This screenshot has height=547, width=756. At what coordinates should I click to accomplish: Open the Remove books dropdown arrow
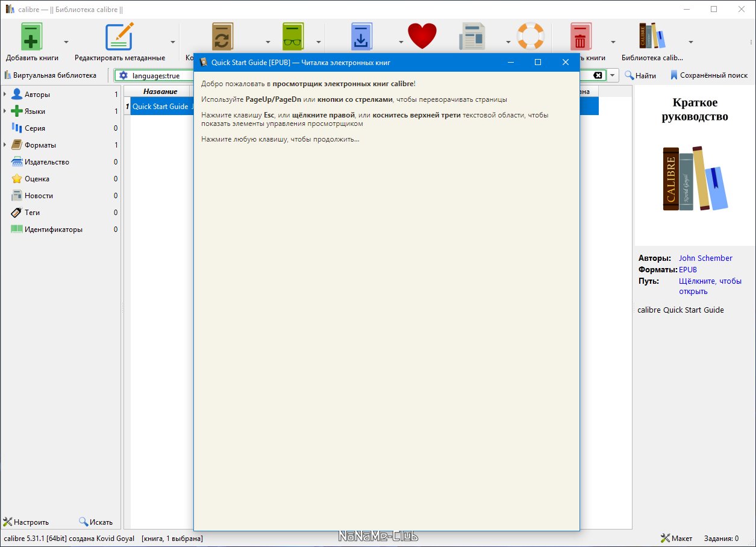(613, 42)
